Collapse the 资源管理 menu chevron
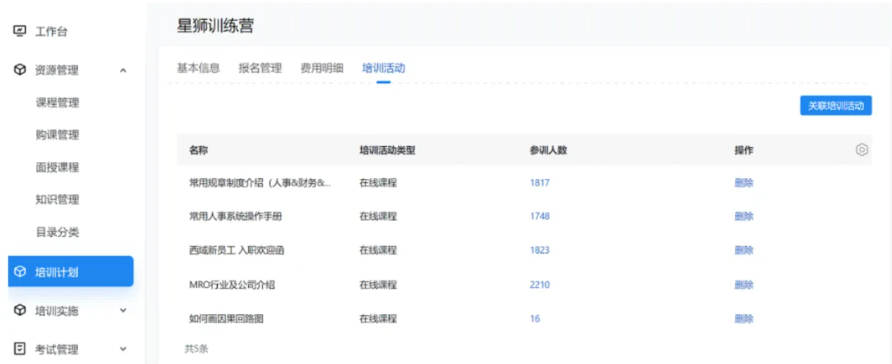This screenshot has height=364, width=892. (x=123, y=70)
